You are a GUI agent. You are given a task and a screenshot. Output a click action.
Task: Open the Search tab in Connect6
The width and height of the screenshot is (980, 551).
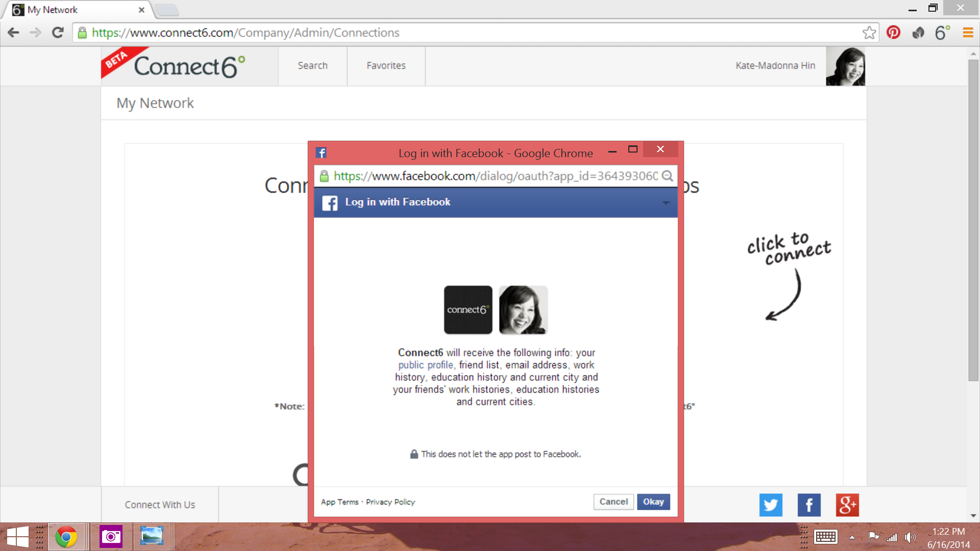pos(312,66)
